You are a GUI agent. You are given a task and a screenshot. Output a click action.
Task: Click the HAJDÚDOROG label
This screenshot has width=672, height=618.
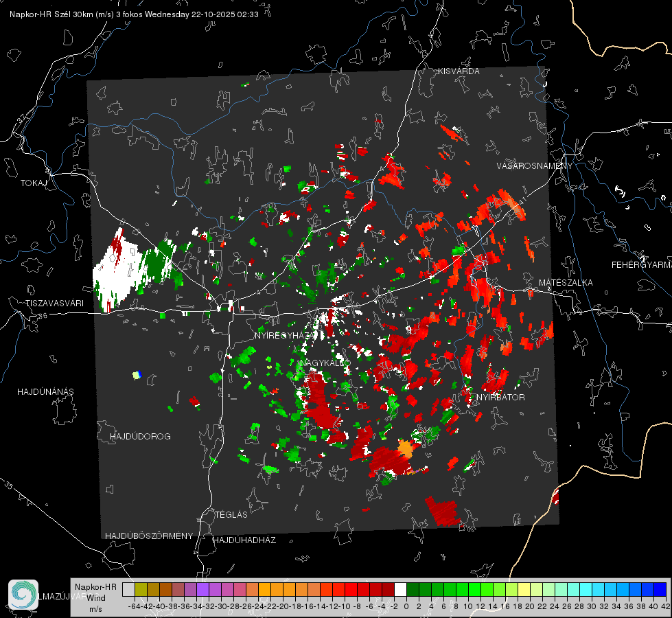140,436
